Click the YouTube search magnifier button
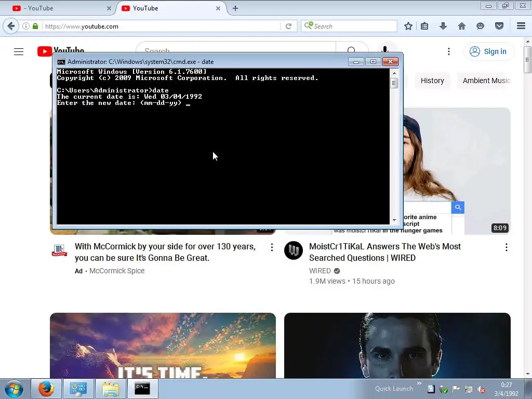Image resolution: width=532 pixels, height=399 pixels. [x=352, y=50]
